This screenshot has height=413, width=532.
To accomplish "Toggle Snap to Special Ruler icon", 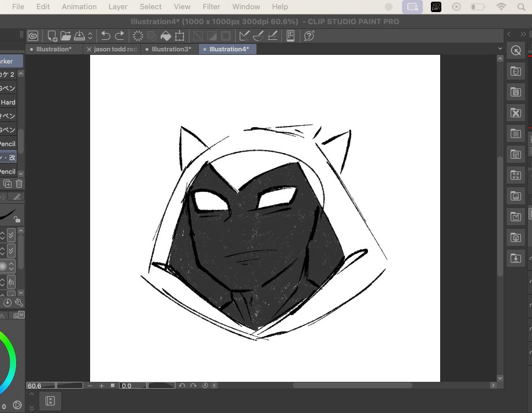I will [x=259, y=36].
